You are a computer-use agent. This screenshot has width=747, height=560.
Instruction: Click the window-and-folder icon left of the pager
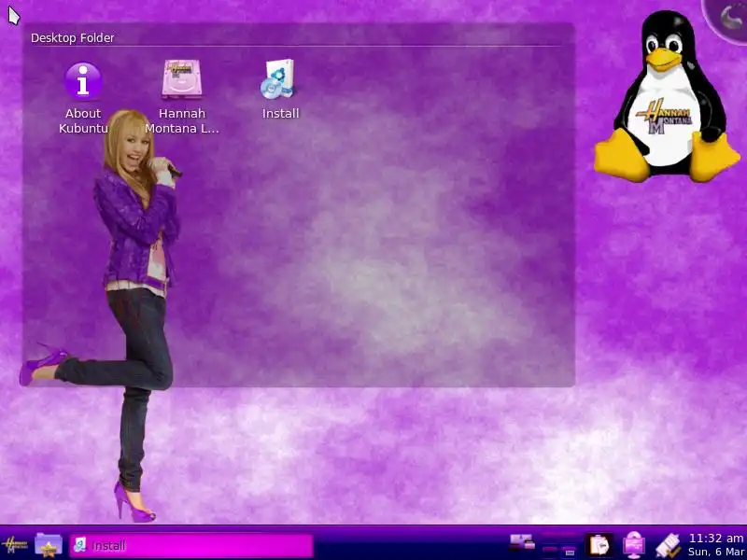[x=522, y=542]
